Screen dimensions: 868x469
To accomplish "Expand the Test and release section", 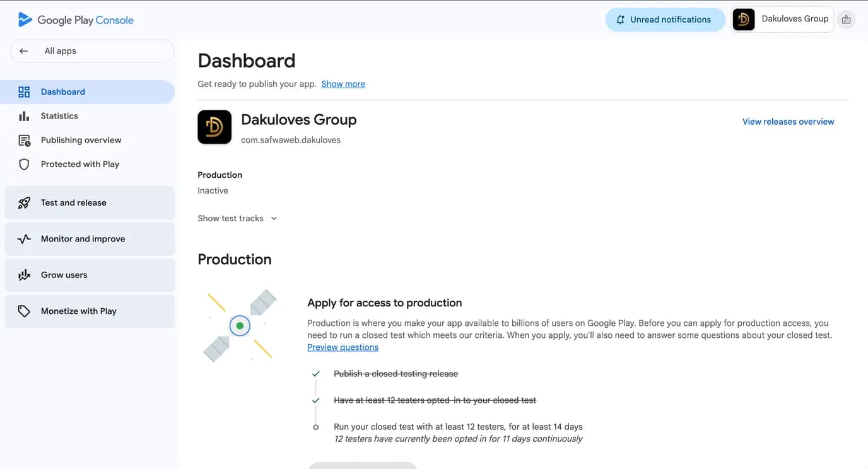I will pyautogui.click(x=90, y=203).
